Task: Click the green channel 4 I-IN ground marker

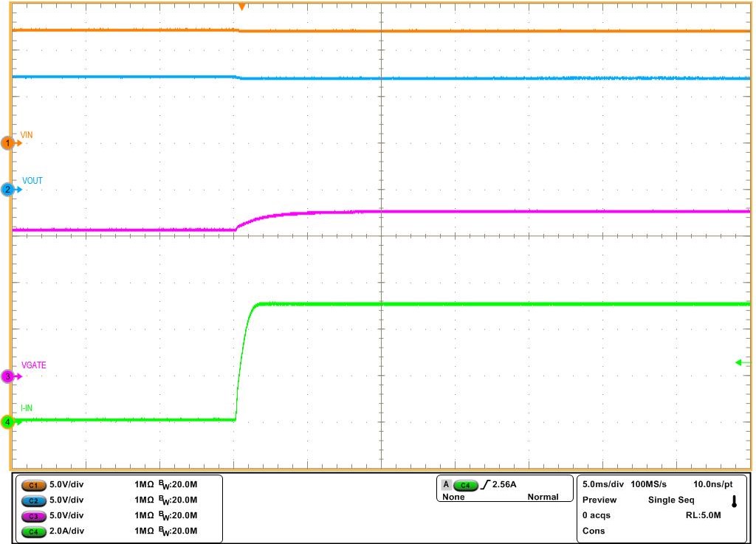Action: pos(9,422)
